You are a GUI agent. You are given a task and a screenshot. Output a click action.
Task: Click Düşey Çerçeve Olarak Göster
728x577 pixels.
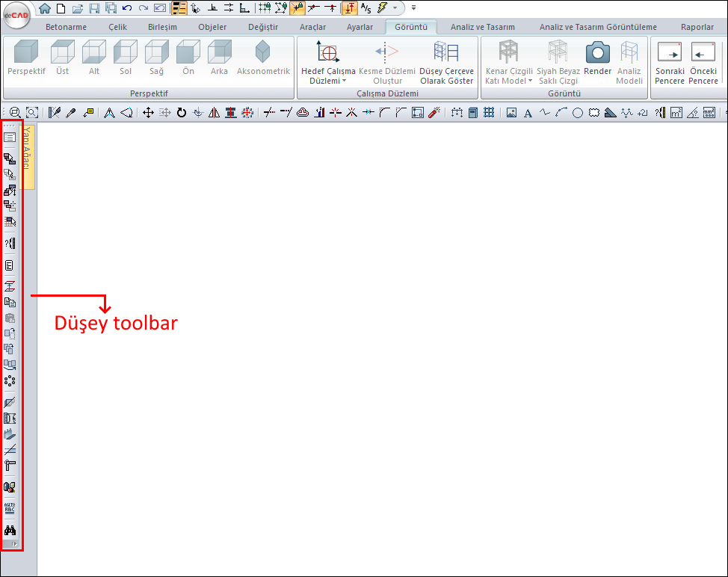tap(447, 62)
